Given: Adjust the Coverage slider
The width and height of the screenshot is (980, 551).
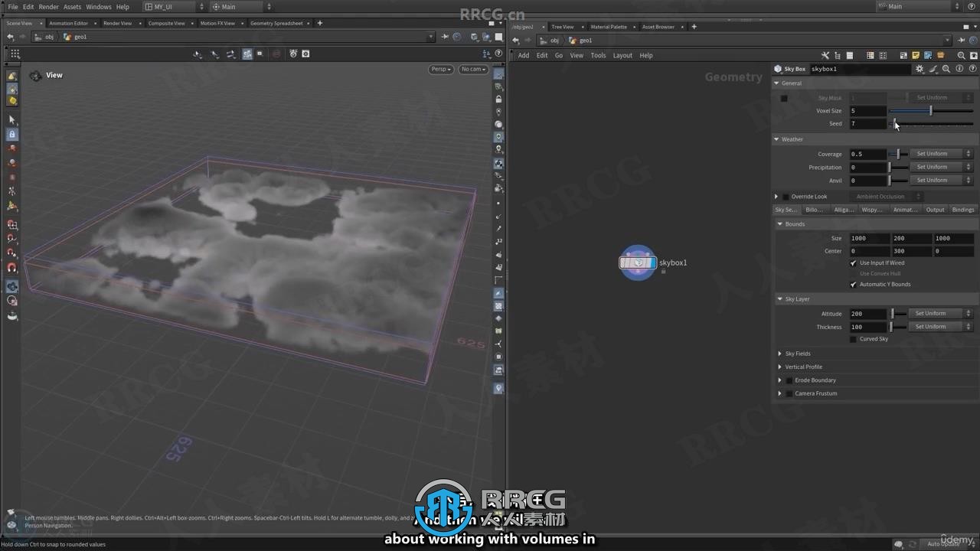Looking at the screenshot, I should pyautogui.click(x=898, y=154).
